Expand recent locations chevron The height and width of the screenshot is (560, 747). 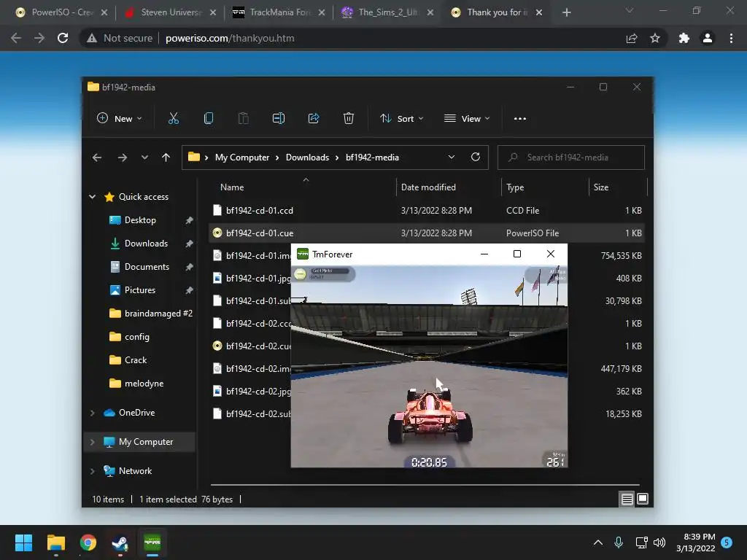click(x=144, y=157)
